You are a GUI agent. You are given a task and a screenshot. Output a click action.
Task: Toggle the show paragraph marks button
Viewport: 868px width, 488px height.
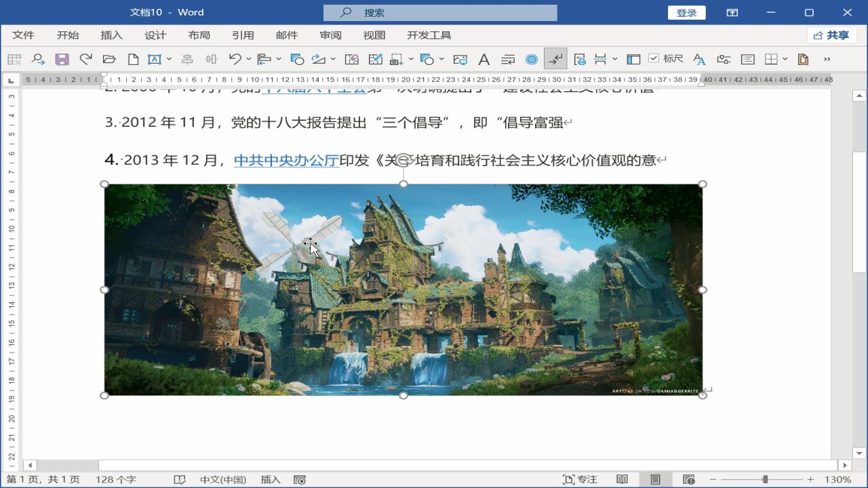[x=555, y=60]
